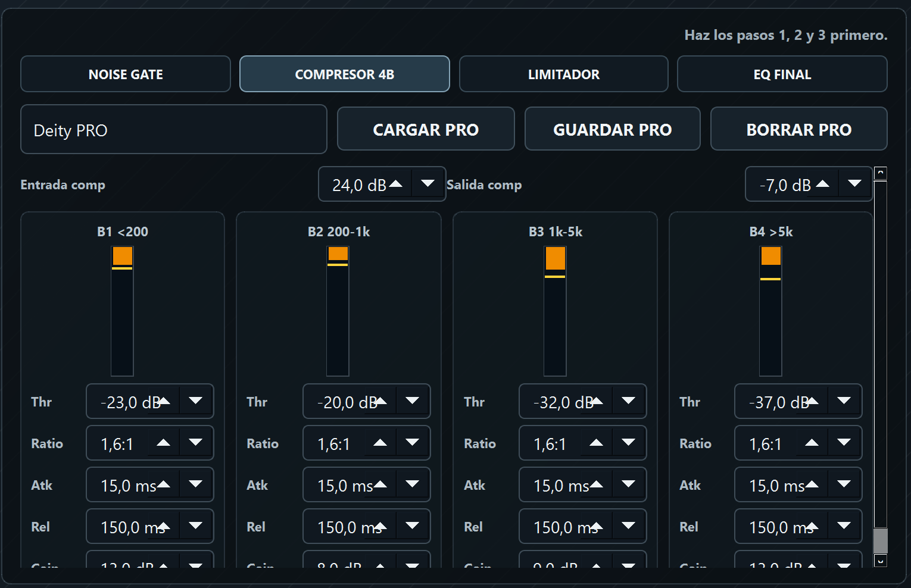This screenshot has width=911, height=588.
Task: Click the B2 Thr value -20,0 dB
Action: 348,402
